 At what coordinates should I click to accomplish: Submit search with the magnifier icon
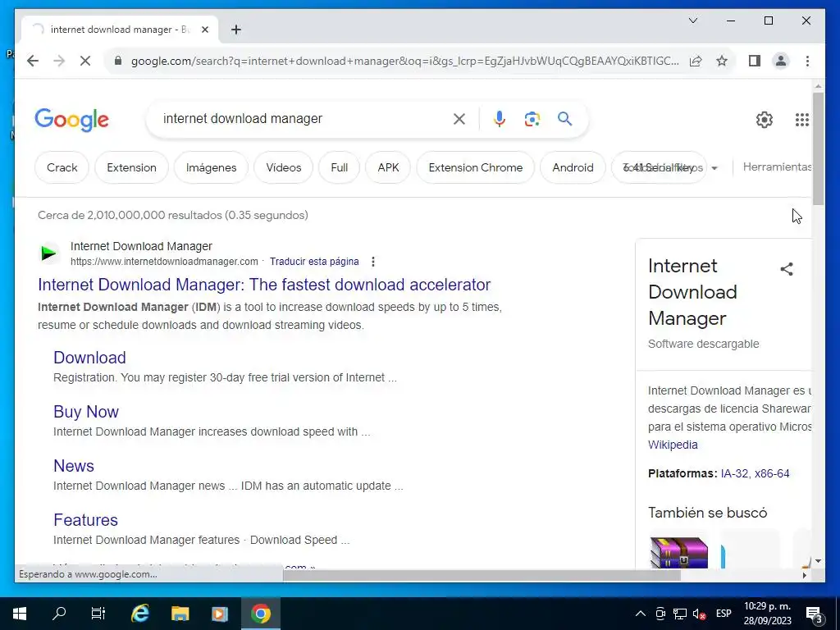[x=564, y=118]
